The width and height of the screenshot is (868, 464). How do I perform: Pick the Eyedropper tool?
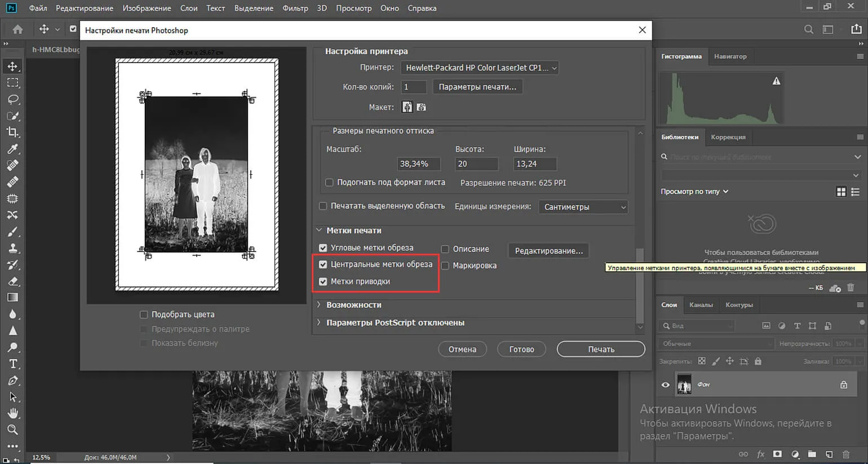pyautogui.click(x=13, y=149)
